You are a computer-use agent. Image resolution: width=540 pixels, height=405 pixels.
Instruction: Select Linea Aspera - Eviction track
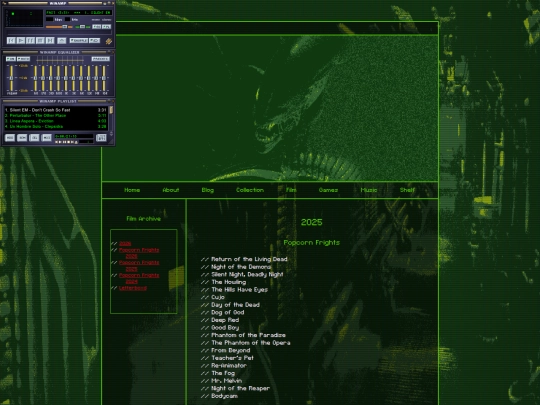coord(56,121)
